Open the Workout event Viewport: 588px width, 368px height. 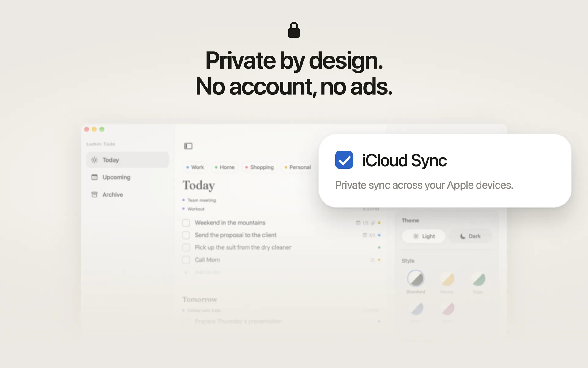(x=196, y=209)
